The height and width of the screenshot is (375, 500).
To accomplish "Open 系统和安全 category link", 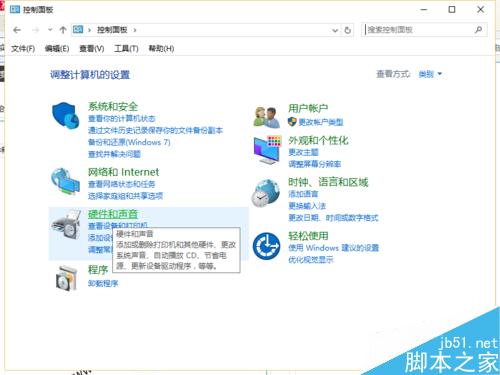I will pyautogui.click(x=113, y=107).
